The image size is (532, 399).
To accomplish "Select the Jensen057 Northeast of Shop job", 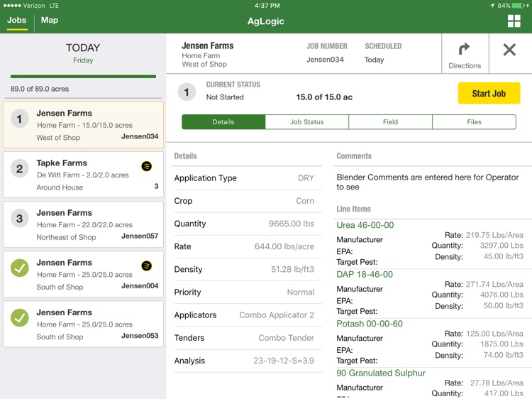I will (x=83, y=224).
